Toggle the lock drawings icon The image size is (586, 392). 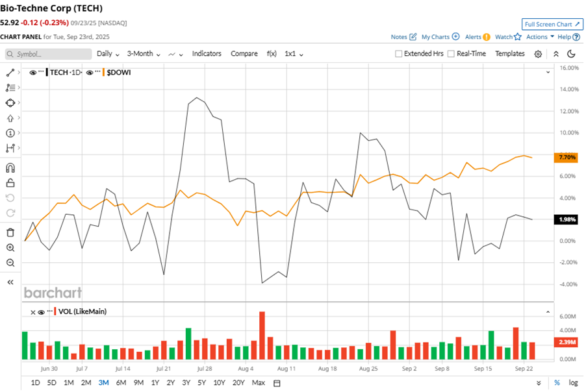tap(10, 183)
